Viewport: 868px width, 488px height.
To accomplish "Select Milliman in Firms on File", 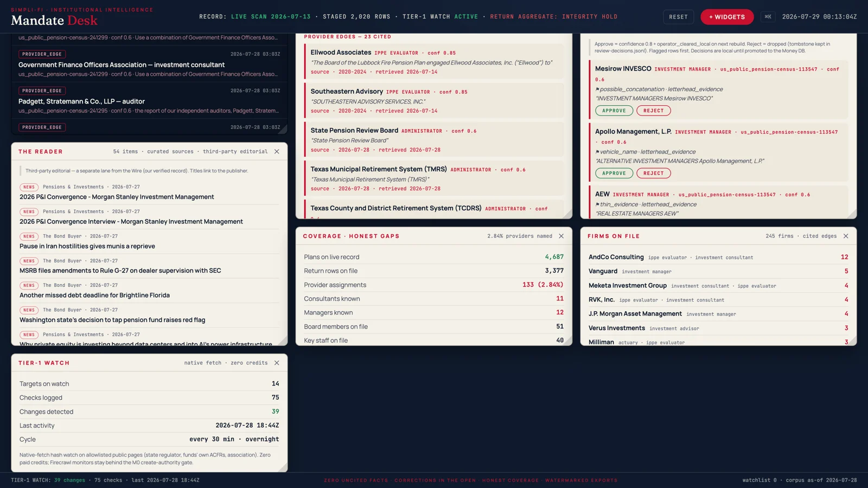I will 718,342.
